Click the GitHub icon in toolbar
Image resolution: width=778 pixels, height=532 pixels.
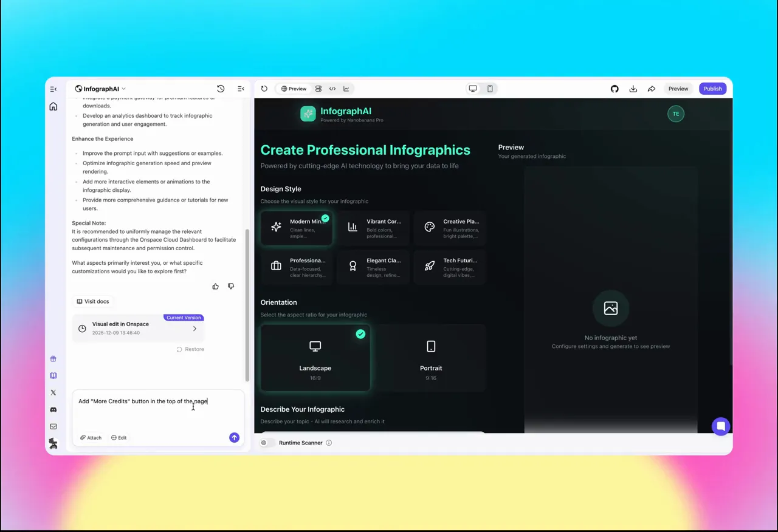[614, 89]
